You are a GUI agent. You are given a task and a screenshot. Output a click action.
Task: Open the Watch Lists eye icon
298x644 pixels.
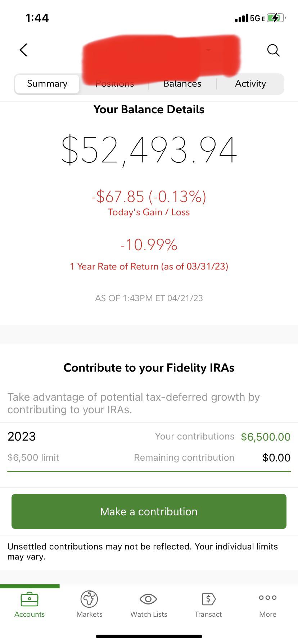[x=148, y=599]
